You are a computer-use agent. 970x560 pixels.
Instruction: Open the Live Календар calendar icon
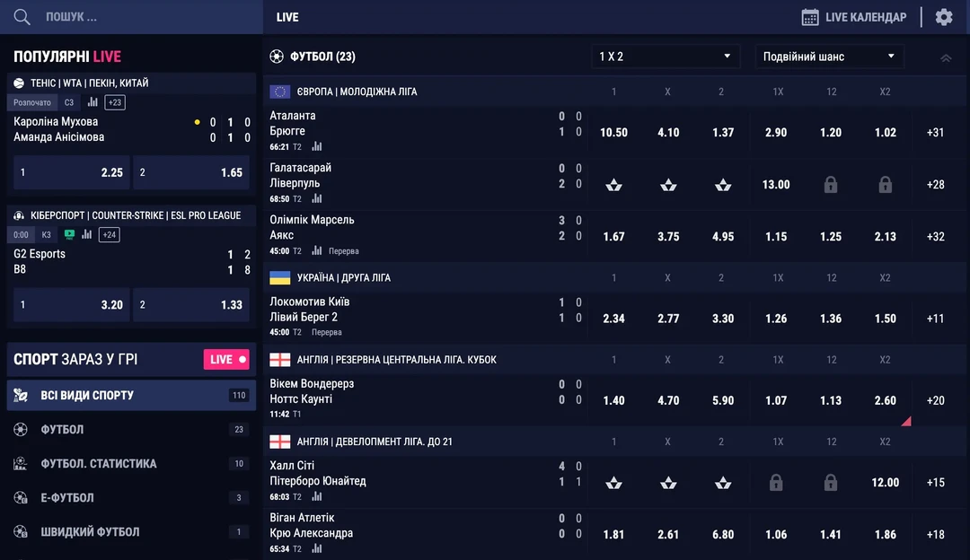coord(810,17)
